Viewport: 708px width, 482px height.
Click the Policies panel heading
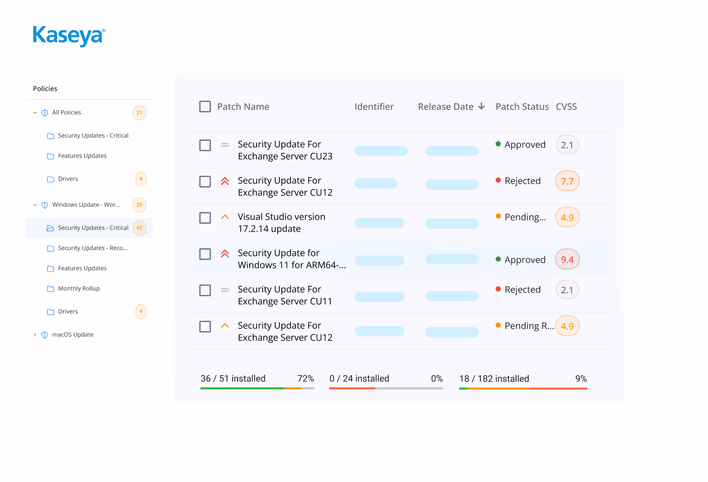coord(45,89)
